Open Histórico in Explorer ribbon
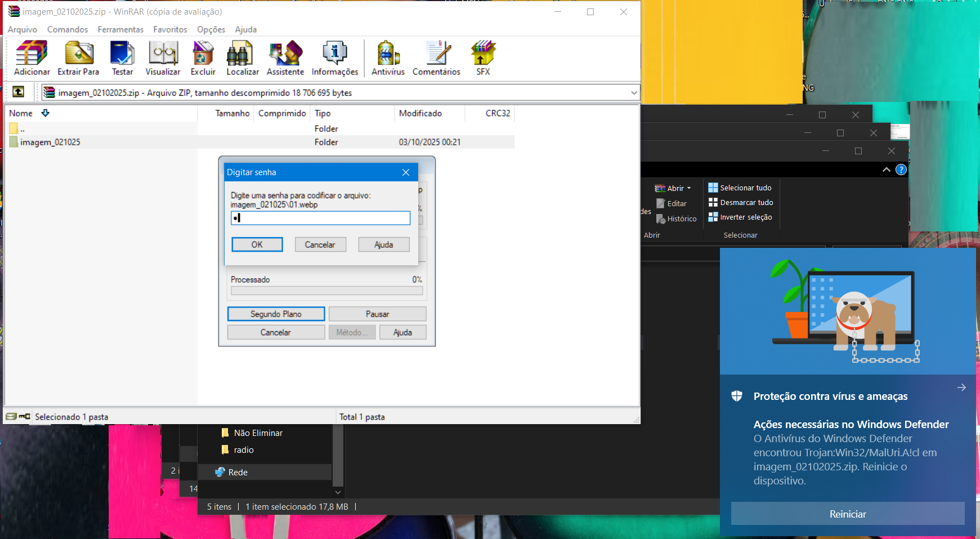 [x=676, y=219]
